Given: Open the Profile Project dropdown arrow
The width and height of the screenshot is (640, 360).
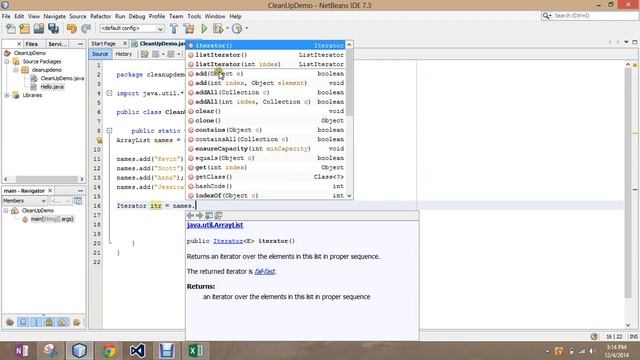Looking at the screenshot, I should point(246,29).
